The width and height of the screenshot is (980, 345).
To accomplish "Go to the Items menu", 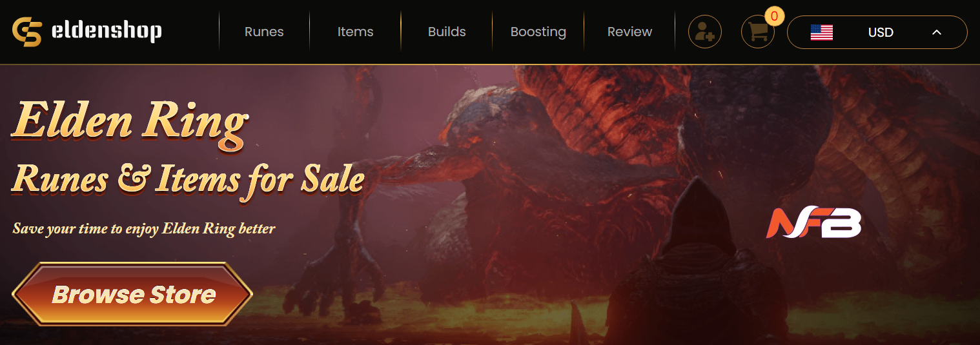I will [355, 32].
